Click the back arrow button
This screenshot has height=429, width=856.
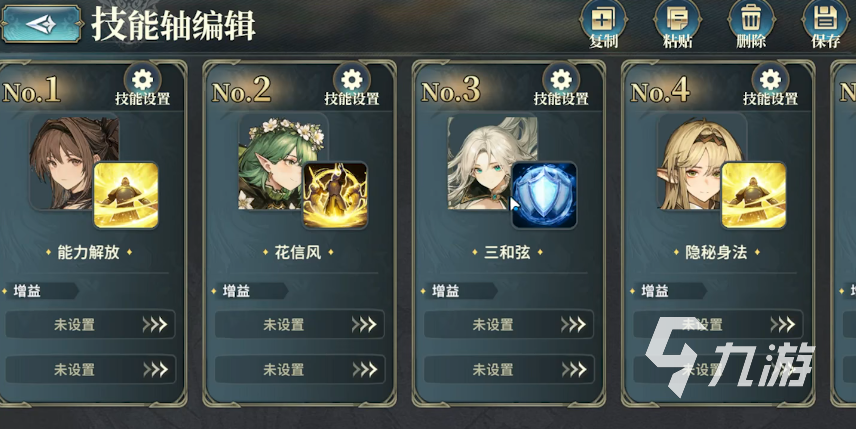coord(41,24)
